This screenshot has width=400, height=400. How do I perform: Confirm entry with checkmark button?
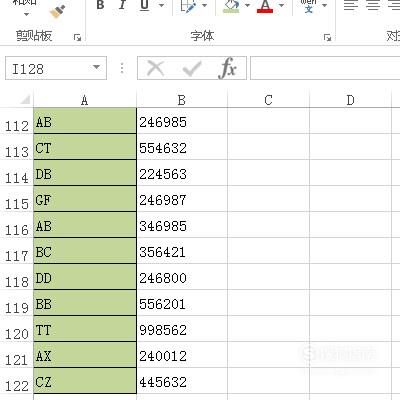pos(192,68)
